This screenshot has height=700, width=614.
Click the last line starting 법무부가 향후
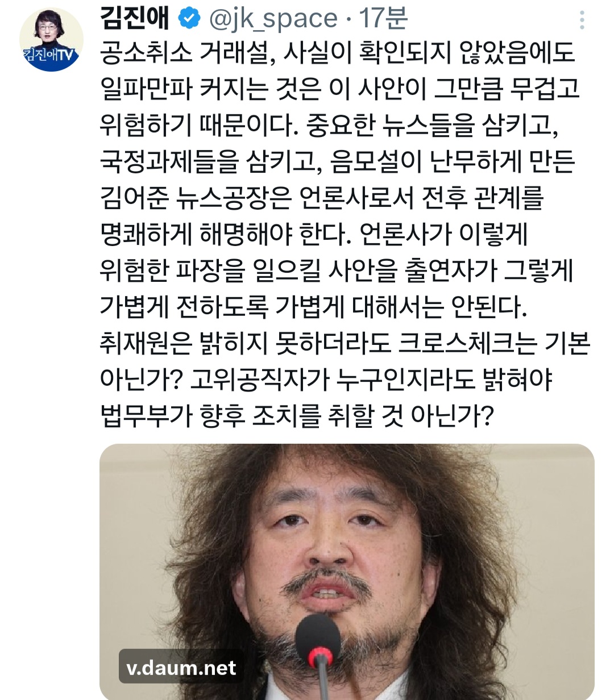297,416
